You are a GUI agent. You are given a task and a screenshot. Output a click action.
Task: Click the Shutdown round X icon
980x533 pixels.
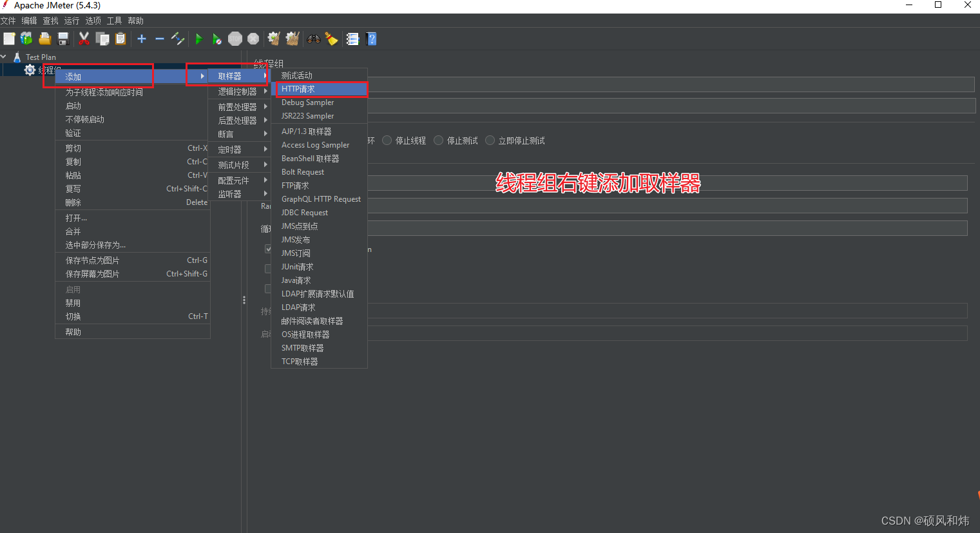click(x=253, y=39)
